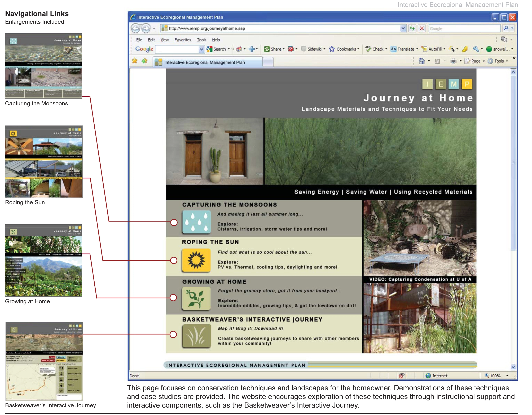Open the Favorites menu

(183, 40)
